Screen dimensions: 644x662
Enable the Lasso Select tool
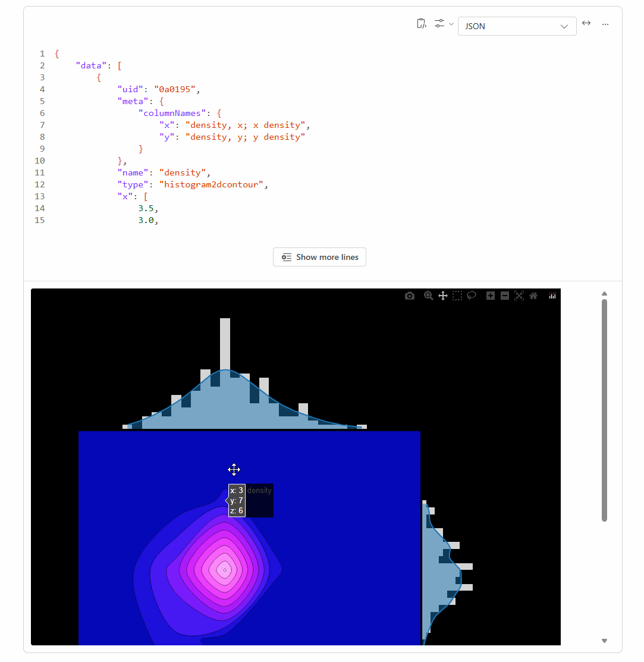tap(472, 296)
